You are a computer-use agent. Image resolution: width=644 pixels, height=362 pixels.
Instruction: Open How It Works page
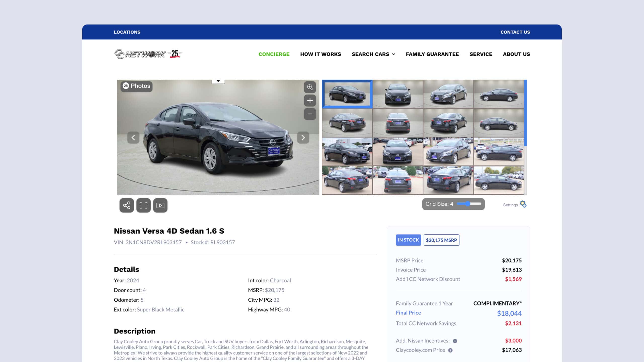tap(320, 54)
